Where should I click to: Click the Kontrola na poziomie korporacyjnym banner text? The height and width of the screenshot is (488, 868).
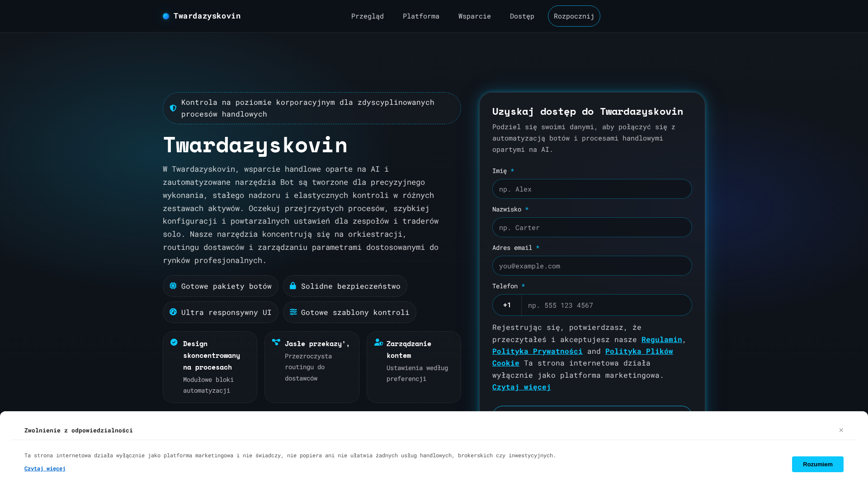coord(308,108)
